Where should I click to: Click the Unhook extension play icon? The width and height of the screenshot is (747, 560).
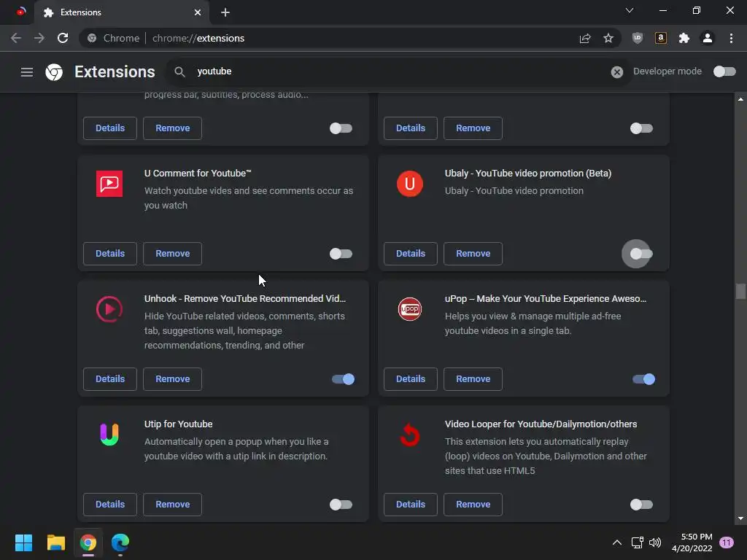point(109,309)
